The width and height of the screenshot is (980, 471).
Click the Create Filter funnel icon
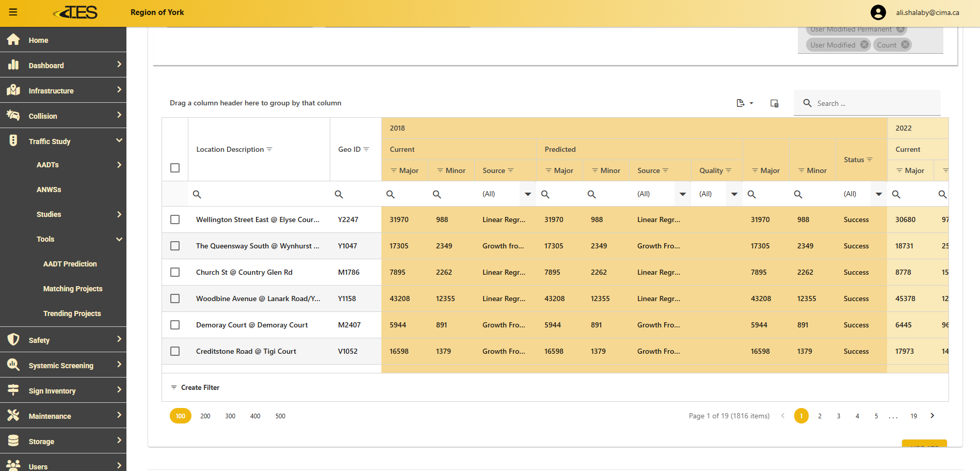click(x=174, y=387)
